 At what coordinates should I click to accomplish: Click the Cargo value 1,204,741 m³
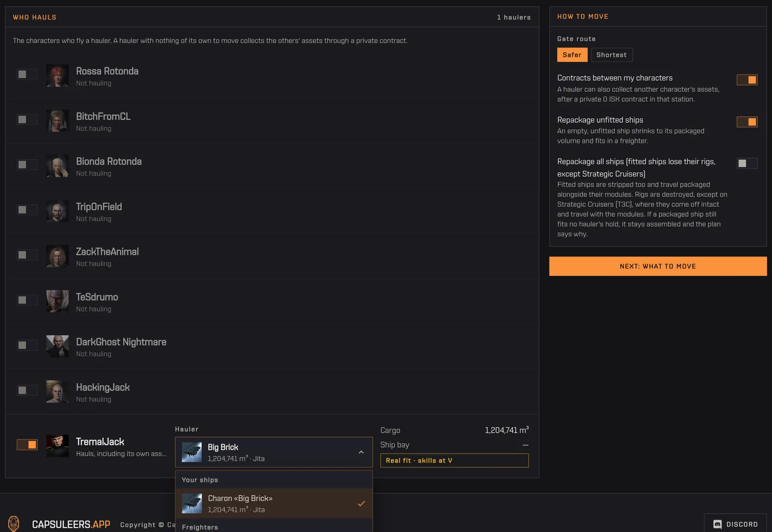tap(507, 430)
